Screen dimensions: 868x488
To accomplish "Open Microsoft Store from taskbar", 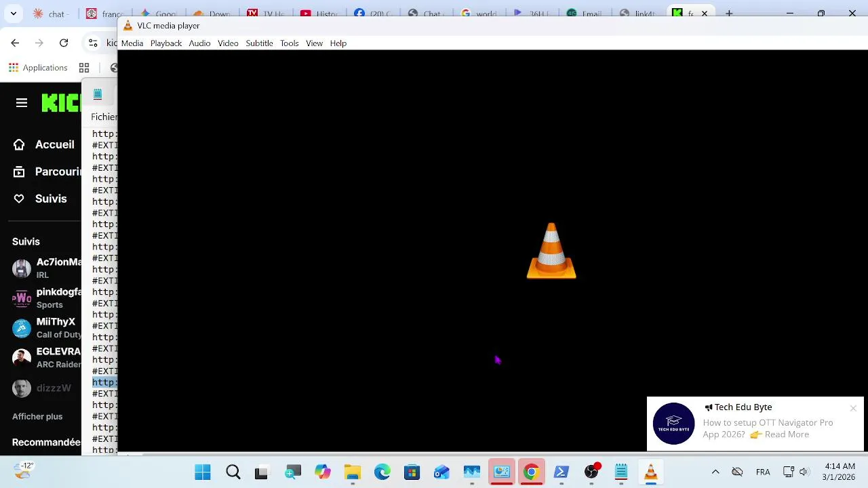I will 412,472.
